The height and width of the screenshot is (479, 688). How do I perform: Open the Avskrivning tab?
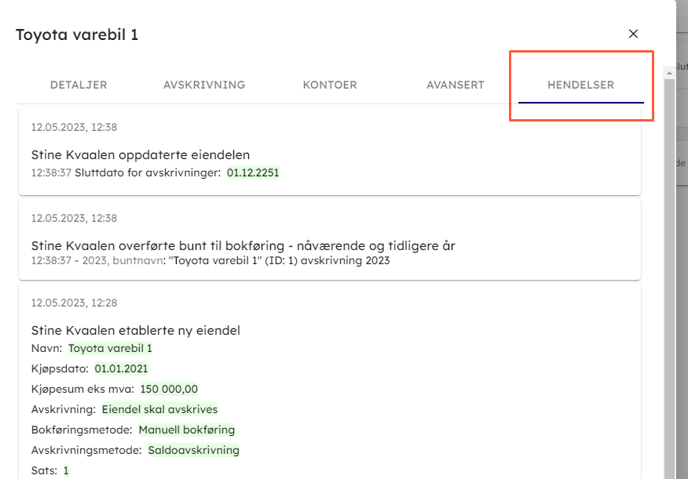click(x=204, y=85)
